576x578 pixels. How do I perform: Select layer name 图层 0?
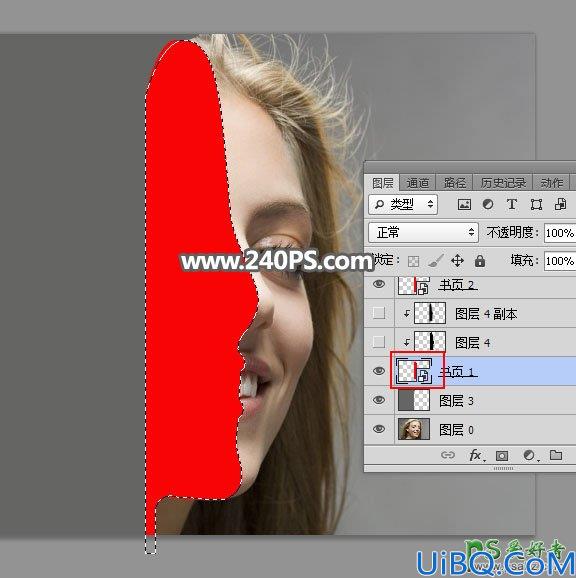point(456,430)
